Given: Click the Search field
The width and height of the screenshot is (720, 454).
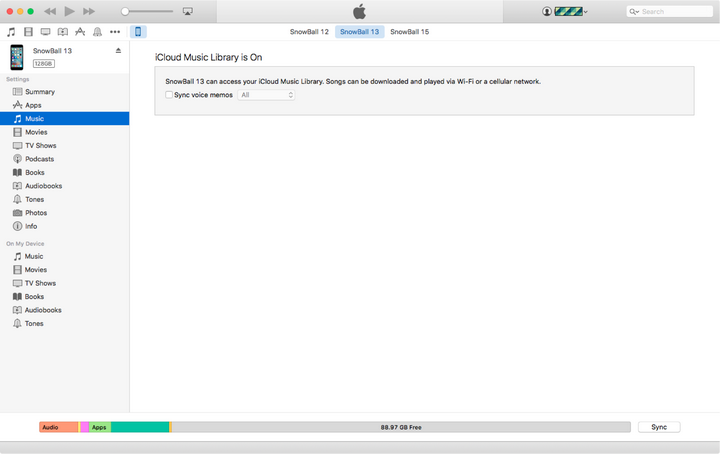Looking at the screenshot, I should (x=669, y=11).
